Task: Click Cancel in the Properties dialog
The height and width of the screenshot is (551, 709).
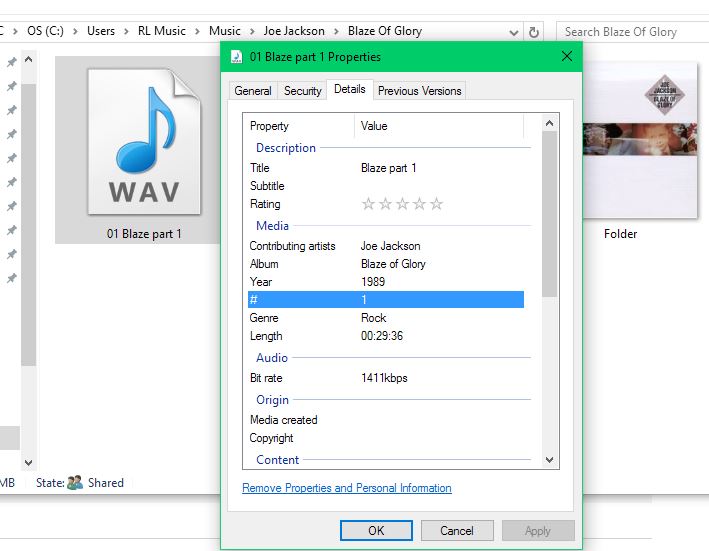Action: tap(457, 530)
